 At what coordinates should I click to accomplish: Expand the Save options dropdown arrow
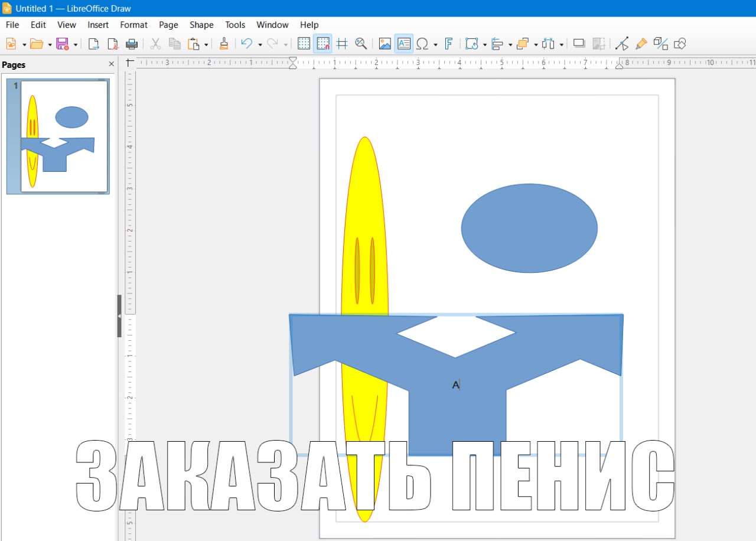click(x=76, y=44)
